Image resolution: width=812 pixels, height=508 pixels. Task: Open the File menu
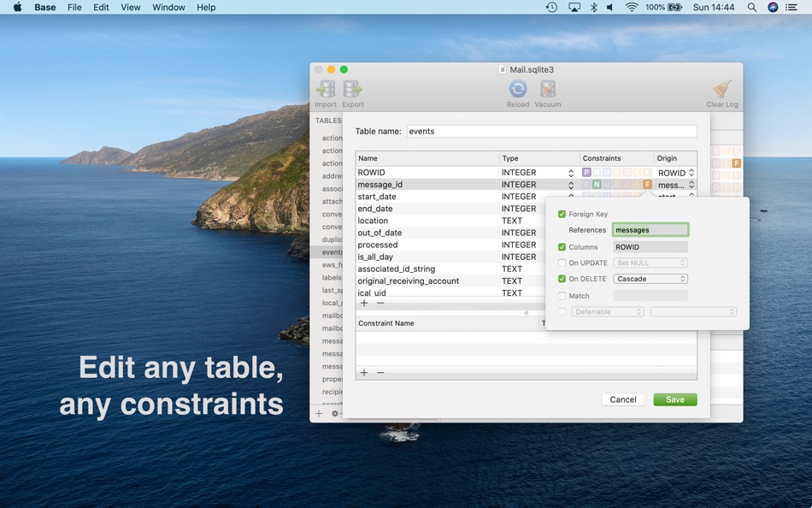74,7
